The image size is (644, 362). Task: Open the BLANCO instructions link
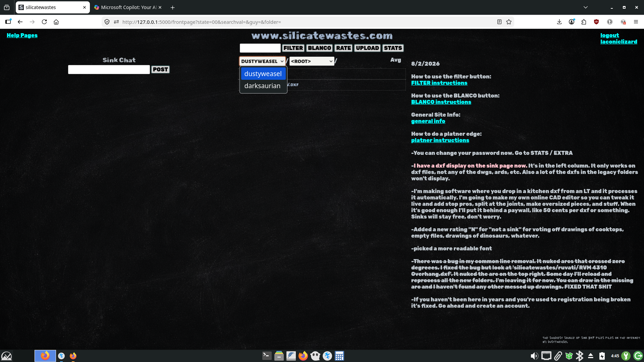441,102
